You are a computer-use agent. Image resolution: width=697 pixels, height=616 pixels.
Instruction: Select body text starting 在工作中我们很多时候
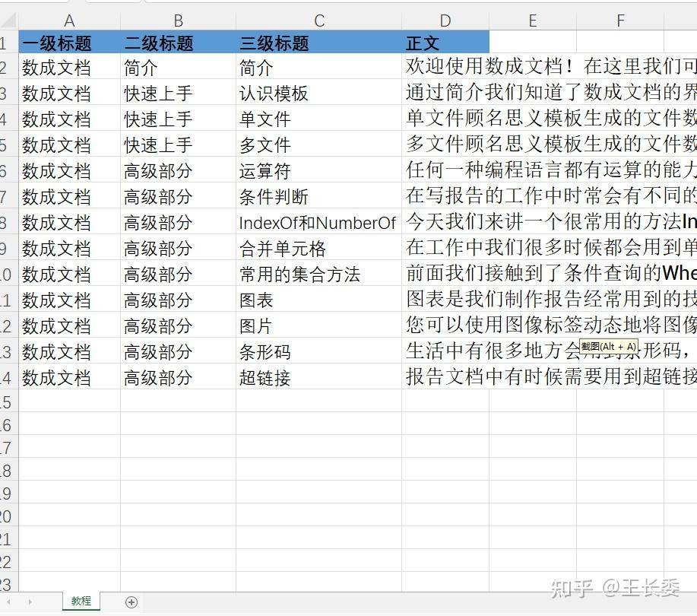point(550,247)
